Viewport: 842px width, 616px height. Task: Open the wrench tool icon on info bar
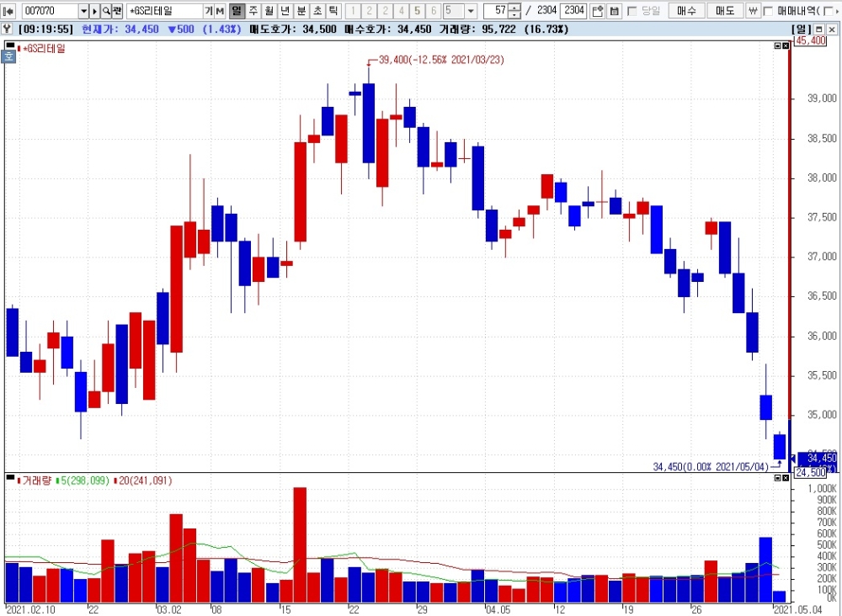point(7,29)
